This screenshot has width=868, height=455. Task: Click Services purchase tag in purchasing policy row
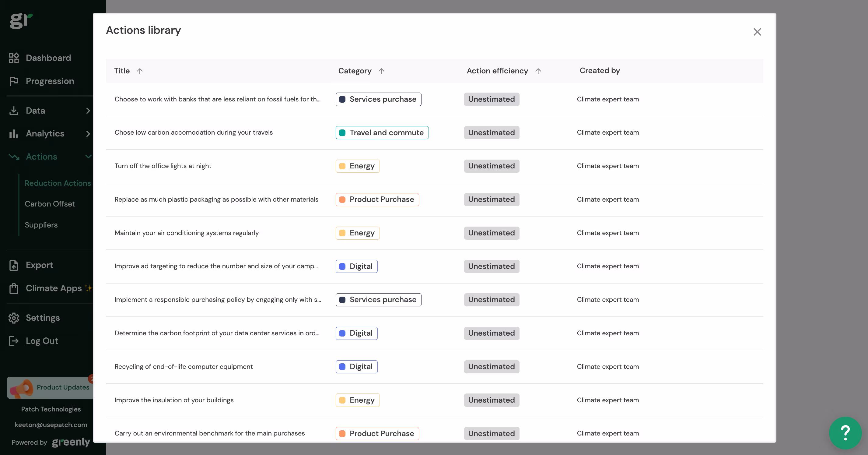coord(378,299)
